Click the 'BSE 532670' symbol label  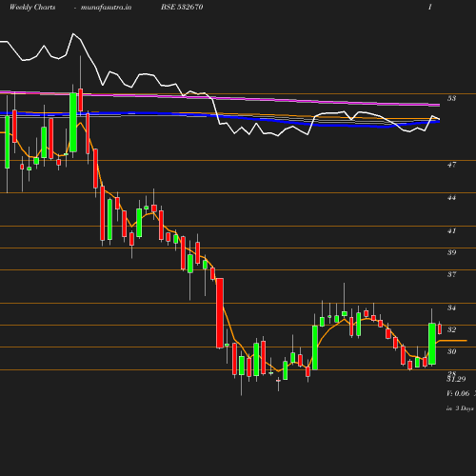click(182, 7)
